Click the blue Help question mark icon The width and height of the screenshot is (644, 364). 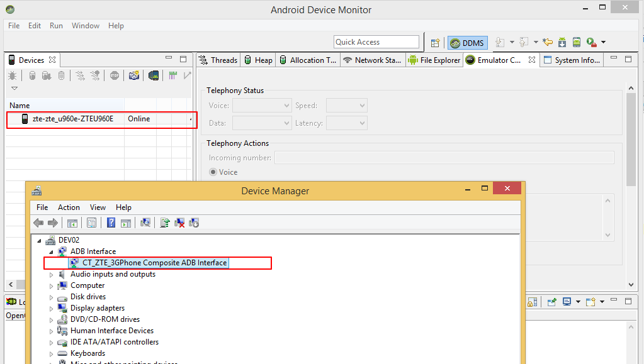click(x=111, y=223)
